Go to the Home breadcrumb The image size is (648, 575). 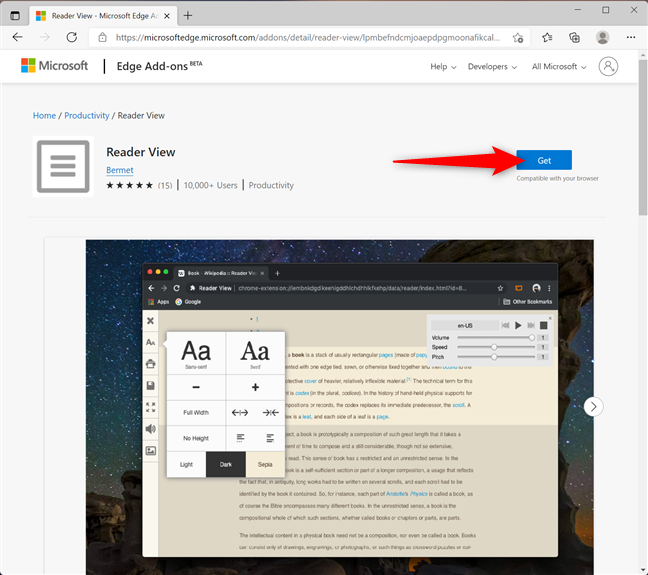(44, 116)
